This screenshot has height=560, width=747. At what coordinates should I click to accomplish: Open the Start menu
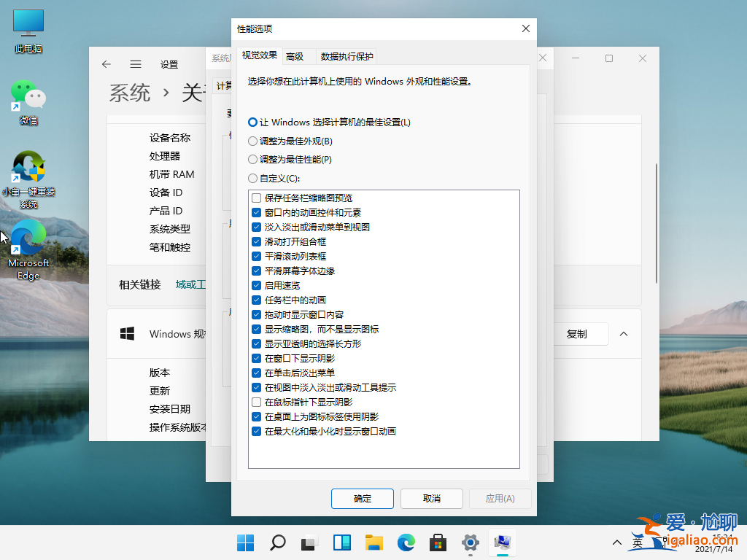click(x=245, y=542)
